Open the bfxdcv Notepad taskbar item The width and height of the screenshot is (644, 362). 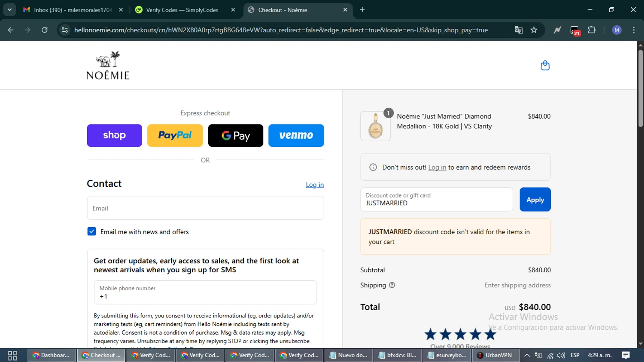(x=397, y=356)
